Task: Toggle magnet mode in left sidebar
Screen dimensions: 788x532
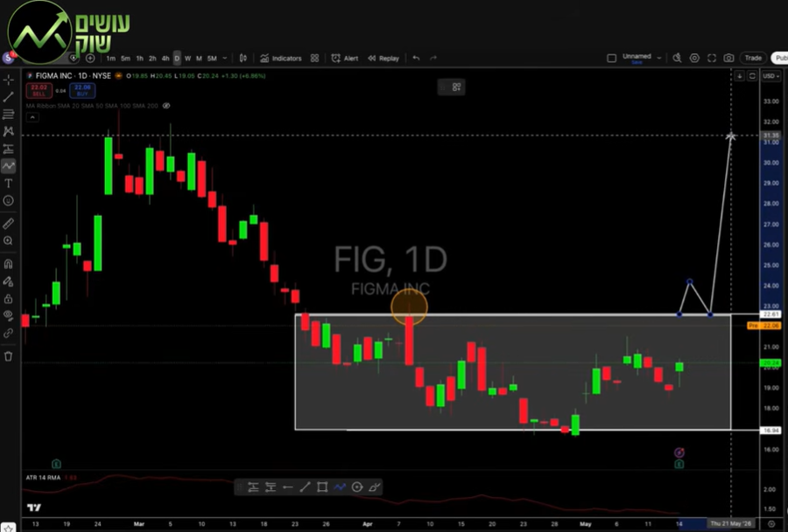Action: 9,263
